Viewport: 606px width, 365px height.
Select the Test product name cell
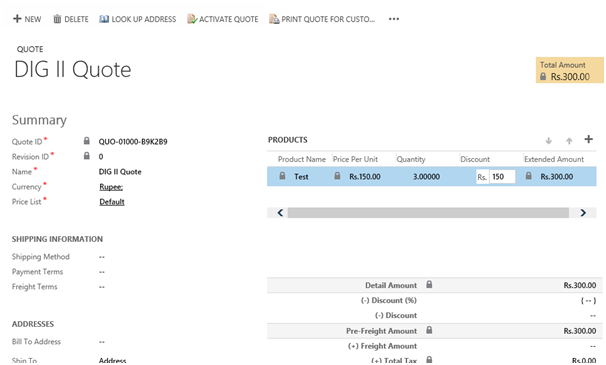coord(301,177)
